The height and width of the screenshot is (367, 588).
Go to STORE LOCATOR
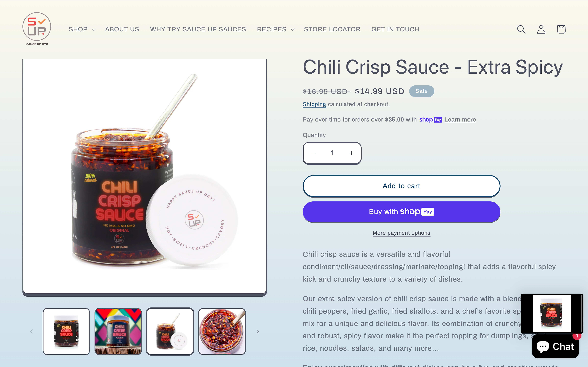tap(332, 29)
